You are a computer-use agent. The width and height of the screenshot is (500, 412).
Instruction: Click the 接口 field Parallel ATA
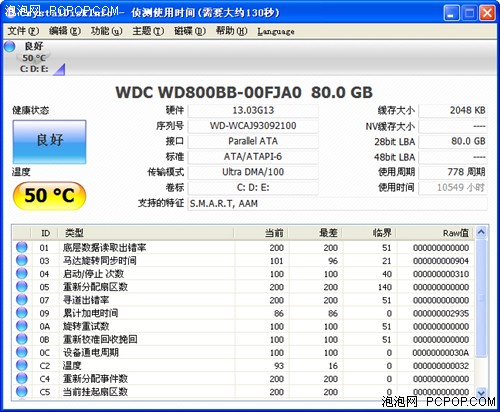pyautogui.click(x=253, y=141)
